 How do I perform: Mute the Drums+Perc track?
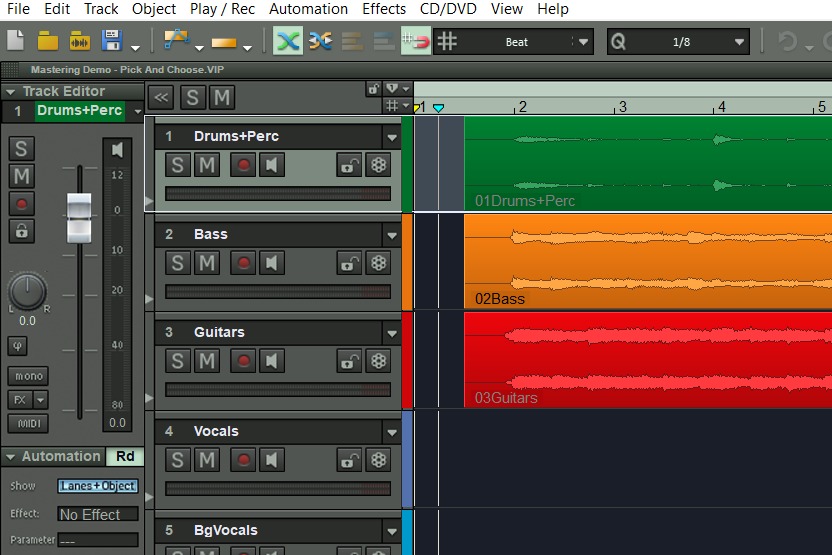point(207,165)
